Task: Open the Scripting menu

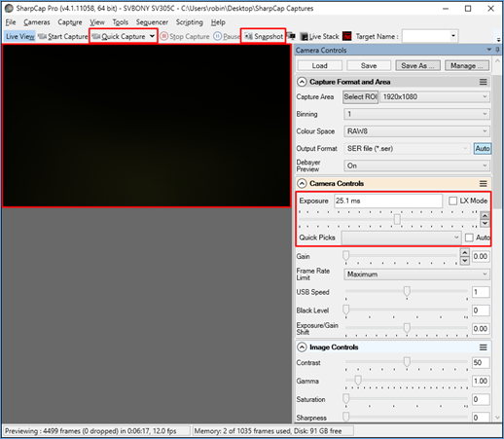Action: coord(190,22)
